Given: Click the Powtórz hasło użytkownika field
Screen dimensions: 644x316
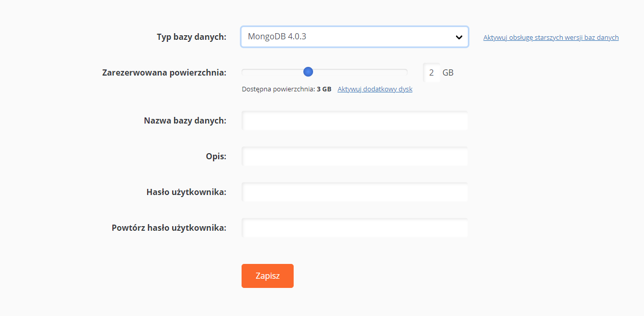Looking at the screenshot, I should [354, 228].
